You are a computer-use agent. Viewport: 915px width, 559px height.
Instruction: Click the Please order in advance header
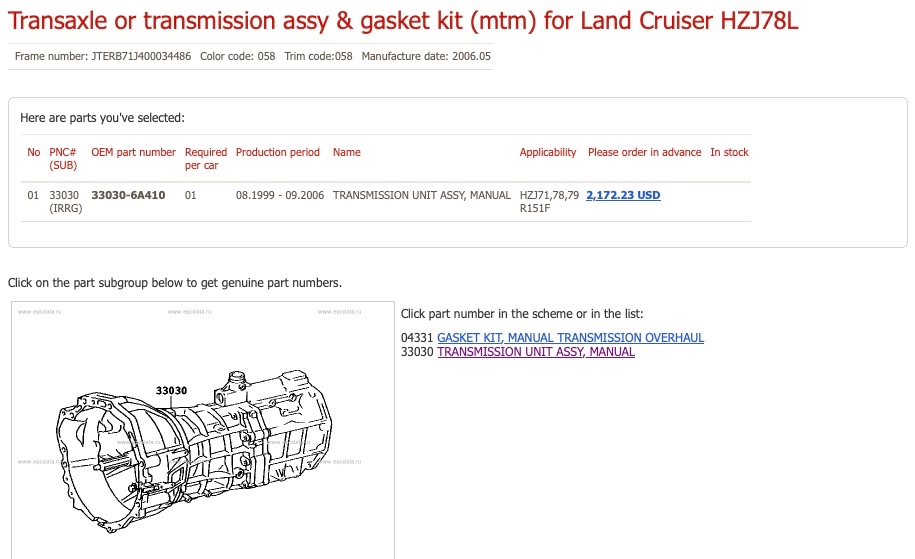coord(644,152)
